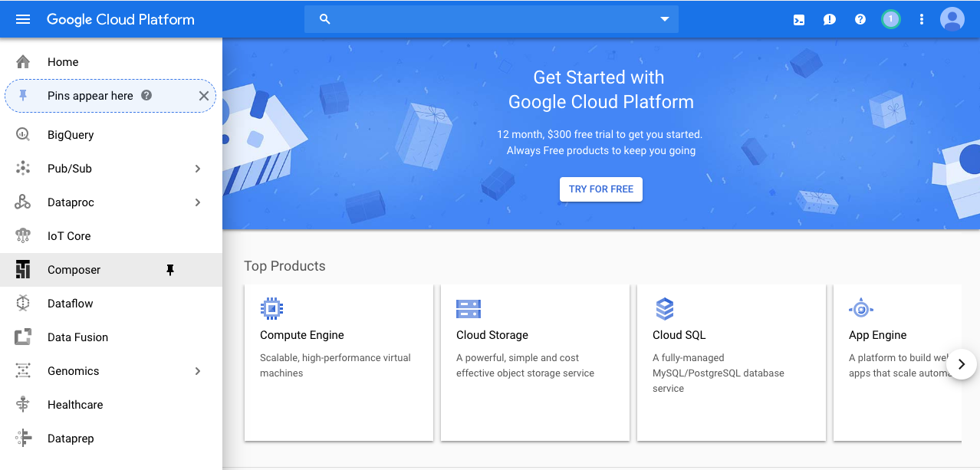Open the three-dot settings menu
Image resolution: width=980 pixels, height=470 pixels.
pyautogui.click(x=922, y=20)
